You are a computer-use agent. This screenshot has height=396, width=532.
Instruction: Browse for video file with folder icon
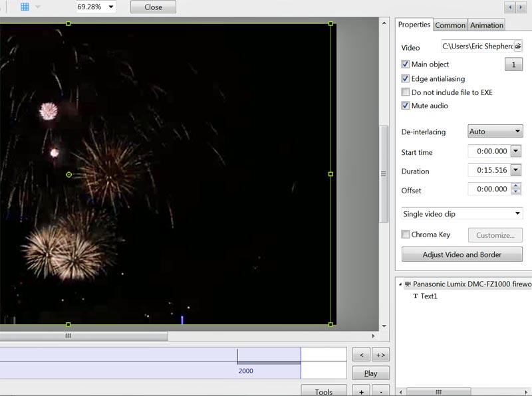pyautogui.click(x=518, y=47)
